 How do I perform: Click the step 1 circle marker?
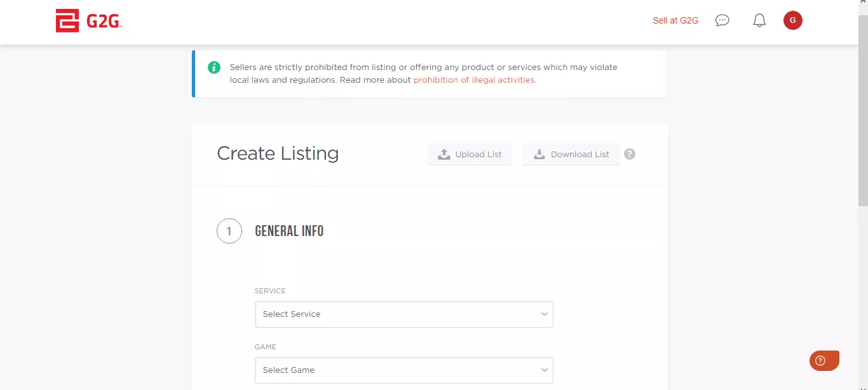[229, 231]
